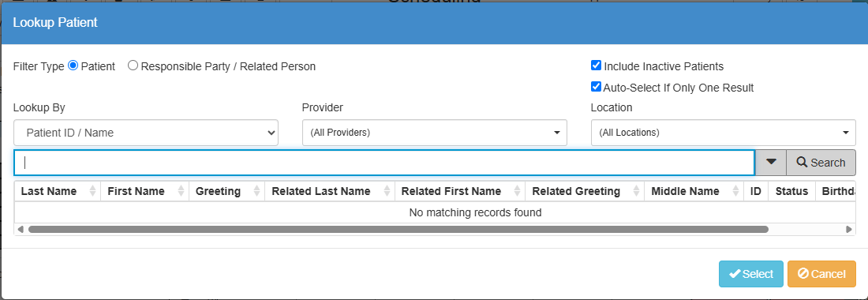
Task: Click the left scroll arrow of the table
Action: [21, 229]
